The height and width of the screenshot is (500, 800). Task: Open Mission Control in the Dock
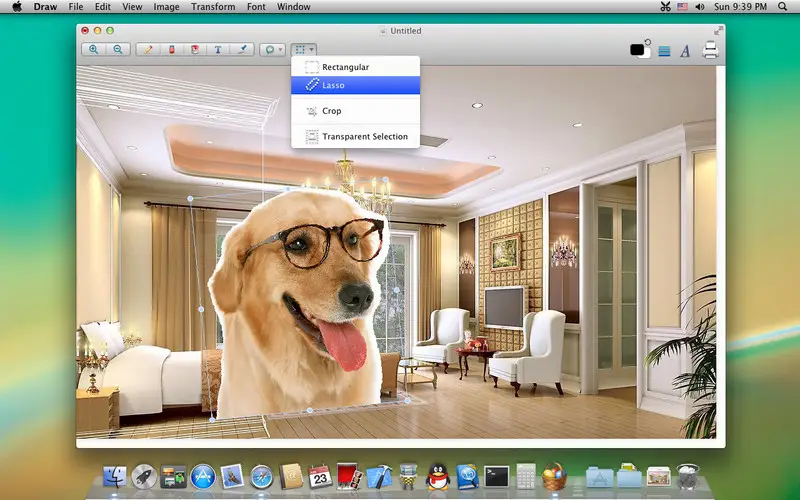coord(173,477)
